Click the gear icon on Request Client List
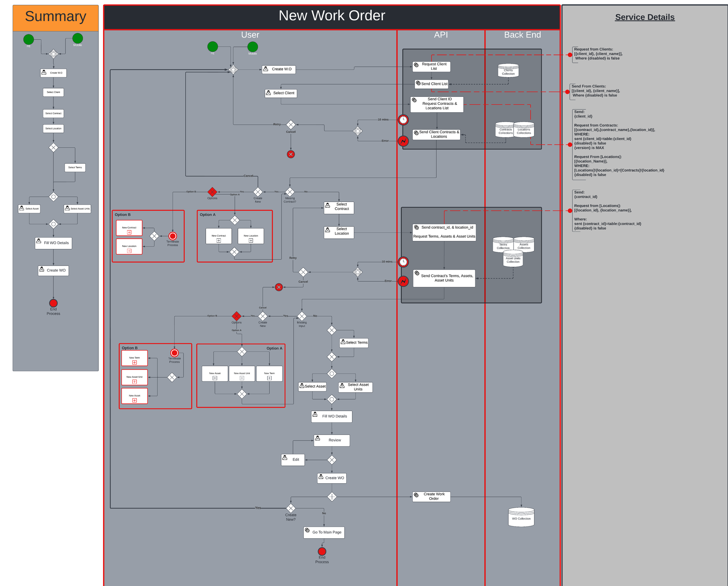The height and width of the screenshot is (586, 728). (x=416, y=64)
